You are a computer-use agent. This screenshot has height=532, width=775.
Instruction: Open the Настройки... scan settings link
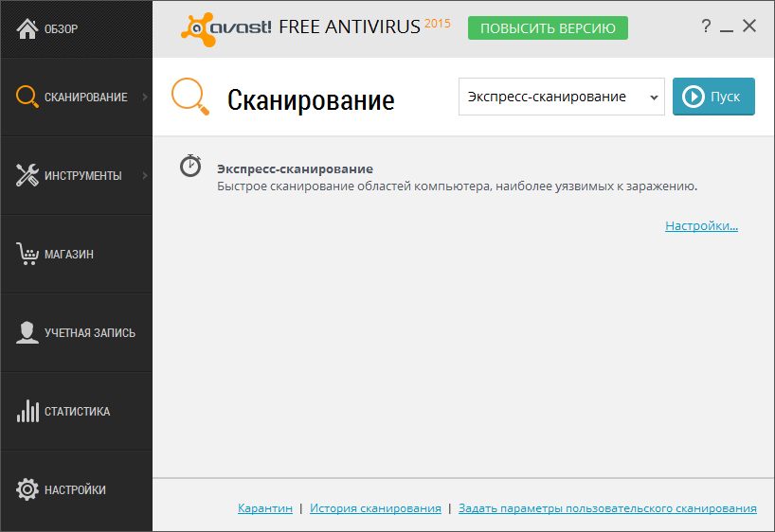(x=701, y=225)
